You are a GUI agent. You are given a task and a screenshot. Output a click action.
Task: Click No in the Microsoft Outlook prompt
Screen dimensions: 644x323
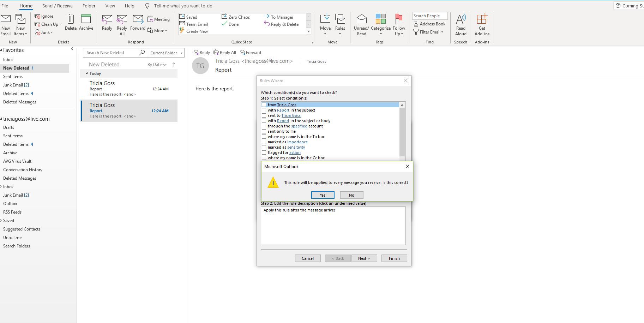click(x=351, y=195)
